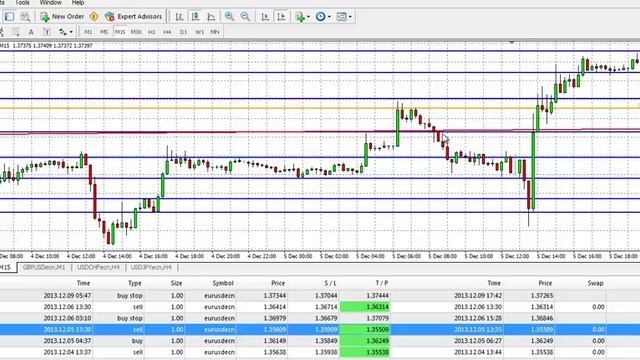Screen dimensions: 640x360
Task: Click the Indicators list icon
Action: [x=300, y=17]
